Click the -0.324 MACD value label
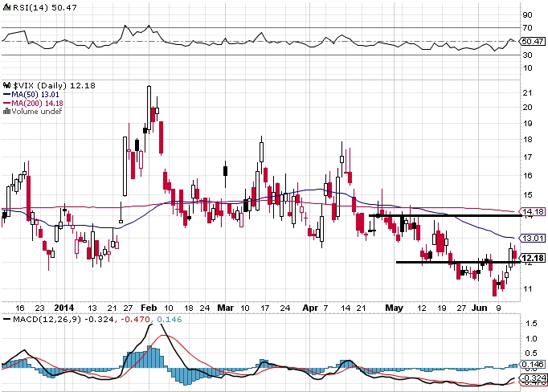Viewport: 548px width, 392px height. point(533,378)
